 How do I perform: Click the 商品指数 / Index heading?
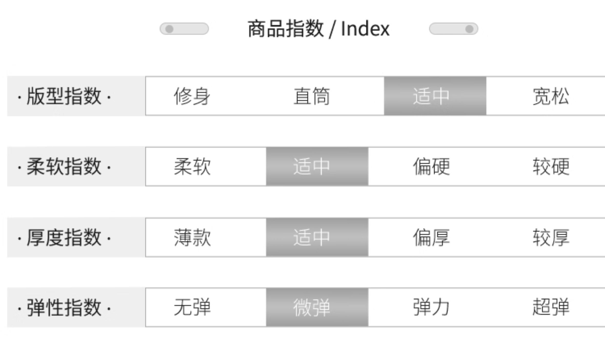(318, 29)
